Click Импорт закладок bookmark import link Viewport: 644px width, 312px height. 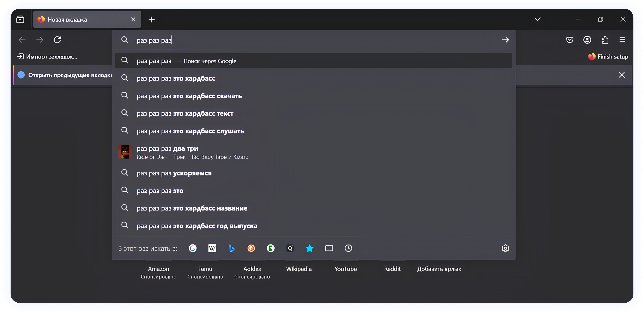point(47,56)
